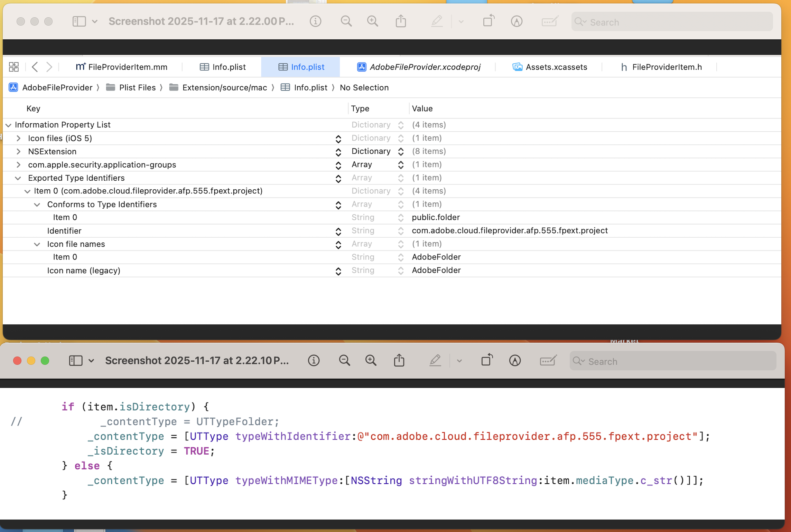Click the info inspector icon in bottom window
Viewport: 791px width, 532px height.
coord(314,361)
